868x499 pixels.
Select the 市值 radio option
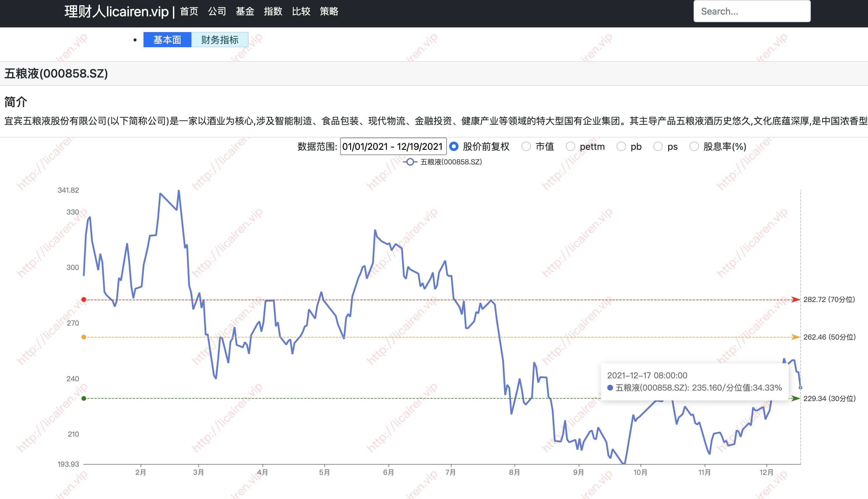(526, 147)
